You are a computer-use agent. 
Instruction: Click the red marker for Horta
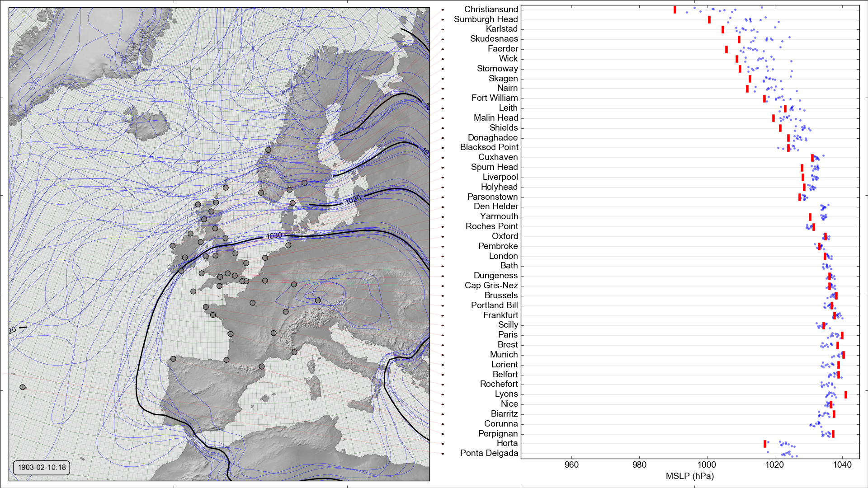(764, 444)
